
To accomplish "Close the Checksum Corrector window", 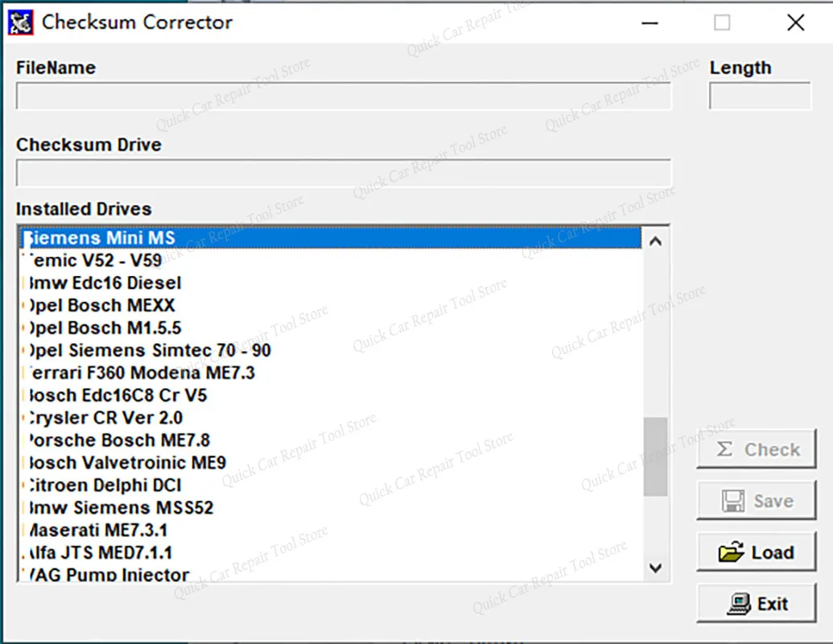I will (795, 23).
